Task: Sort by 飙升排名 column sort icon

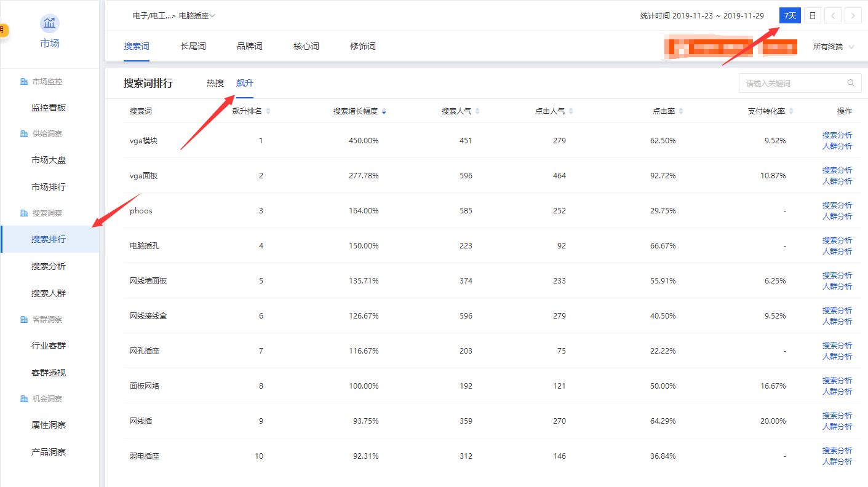Action: (x=268, y=111)
